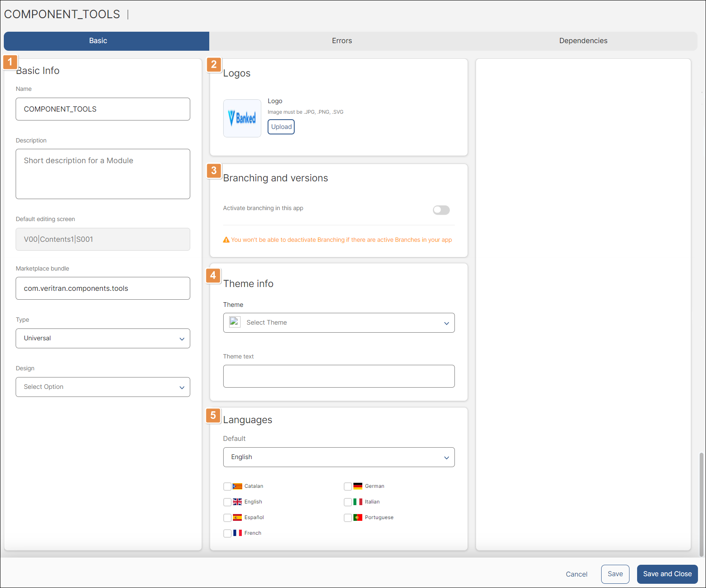706x588 pixels.
Task: Check the French language checkbox
Action: pyautogui.click(x=227, y=533)
